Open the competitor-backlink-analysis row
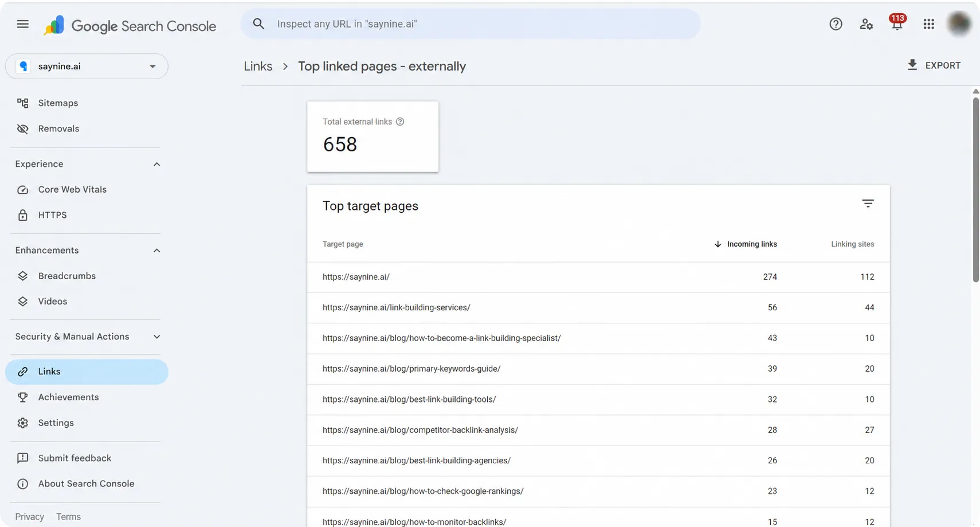The height and width of the screenshot is (527, 980). click(598, 430)
